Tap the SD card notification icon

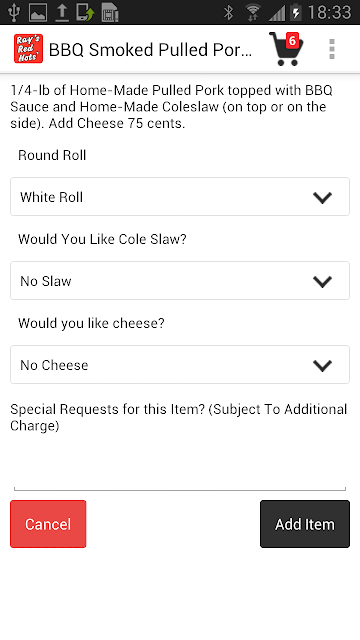110,12
